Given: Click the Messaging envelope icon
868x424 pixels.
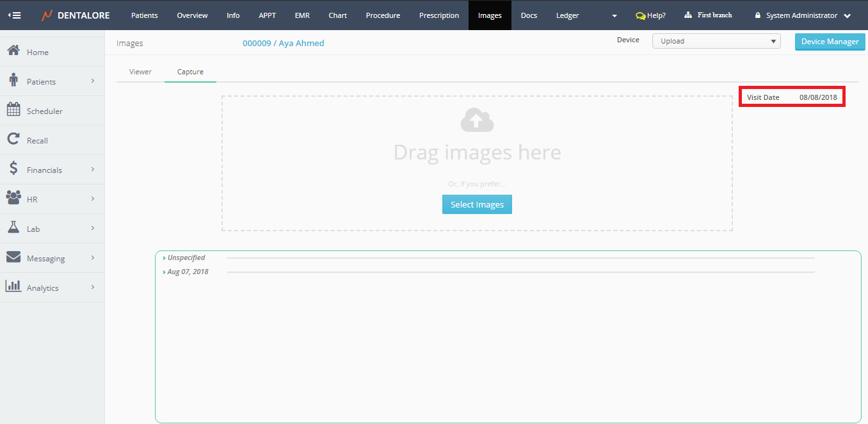Looking at the screenshot, I should pos(13,257).
